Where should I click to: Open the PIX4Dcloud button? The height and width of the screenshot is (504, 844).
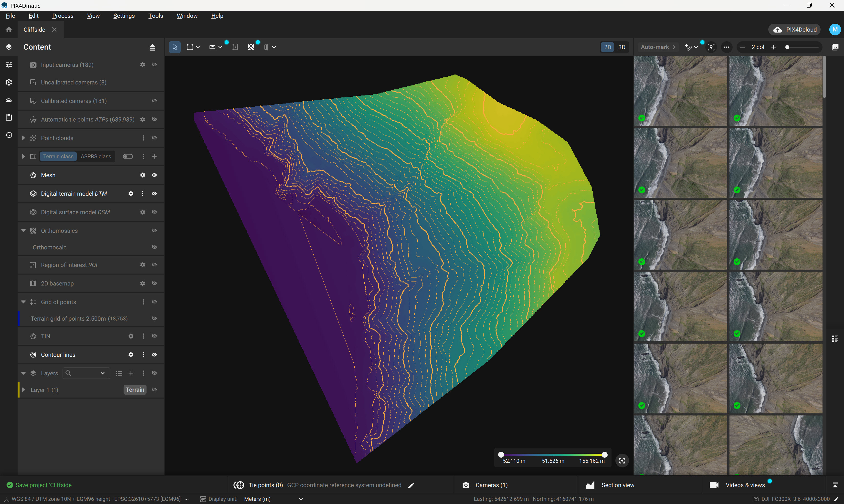pyautogui.click(x=794, y=30)
